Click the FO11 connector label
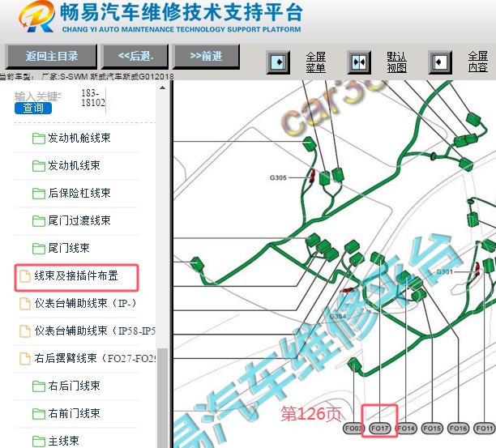Viewport: 496px width, 448px height. 485,429
